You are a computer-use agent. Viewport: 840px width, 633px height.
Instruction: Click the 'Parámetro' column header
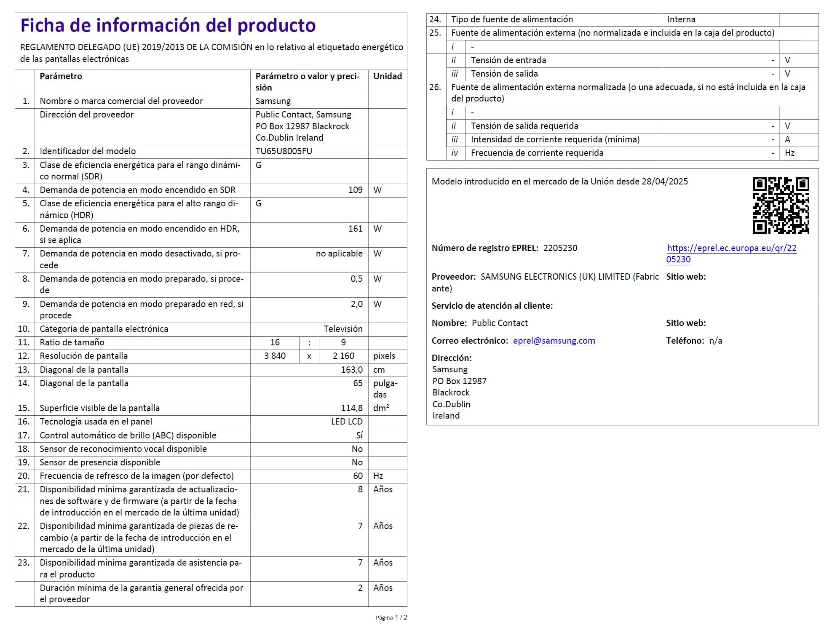pyautogui.click(x=61, y=76)
